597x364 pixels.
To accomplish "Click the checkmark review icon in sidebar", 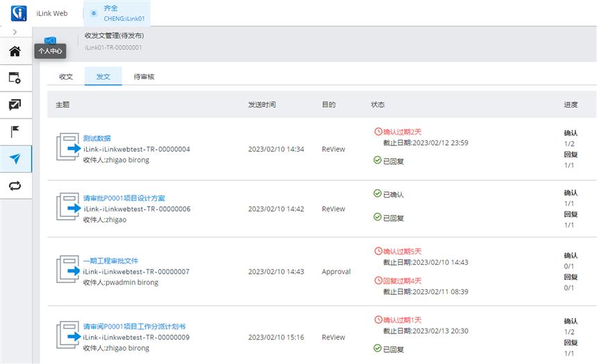I will click(x=15, y=105).
